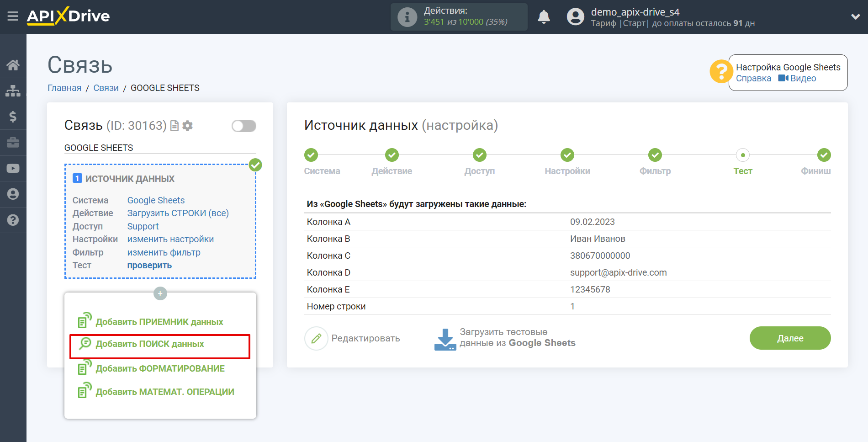
Task: Open the briefcase icon in sidebar
Action: (x=13, y=143)
